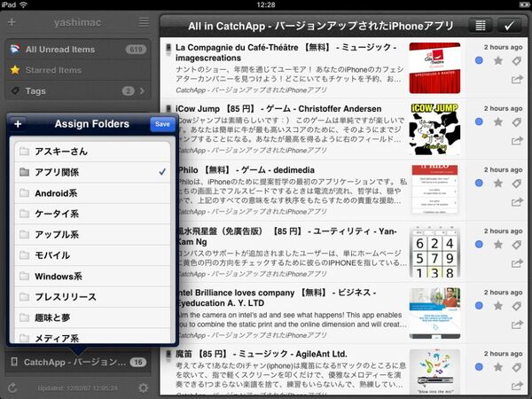Screen dimensions: 532x399
Task: Tag the Philo article
Action: point(516,184)
